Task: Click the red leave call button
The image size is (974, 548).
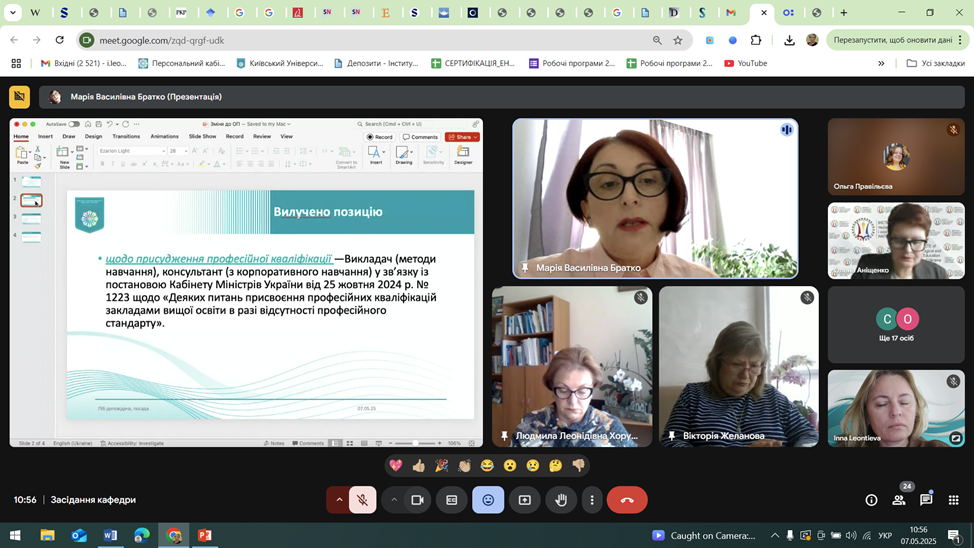Action: (627, 500)
